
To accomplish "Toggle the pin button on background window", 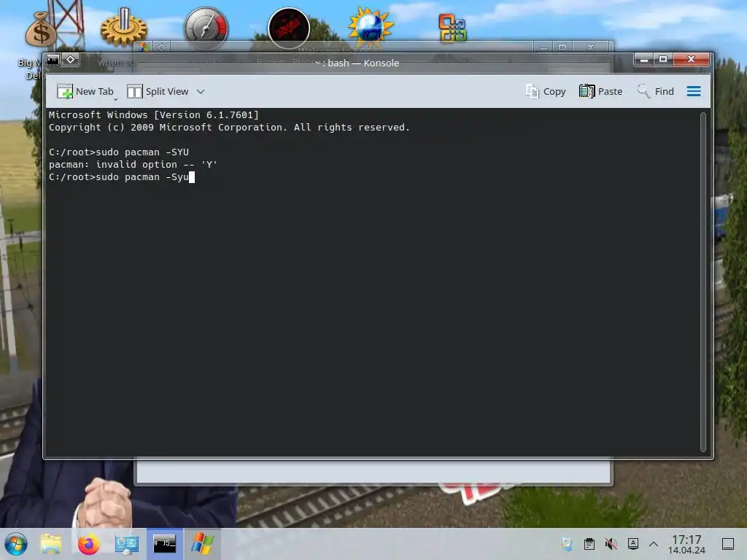I will point(161,47).
